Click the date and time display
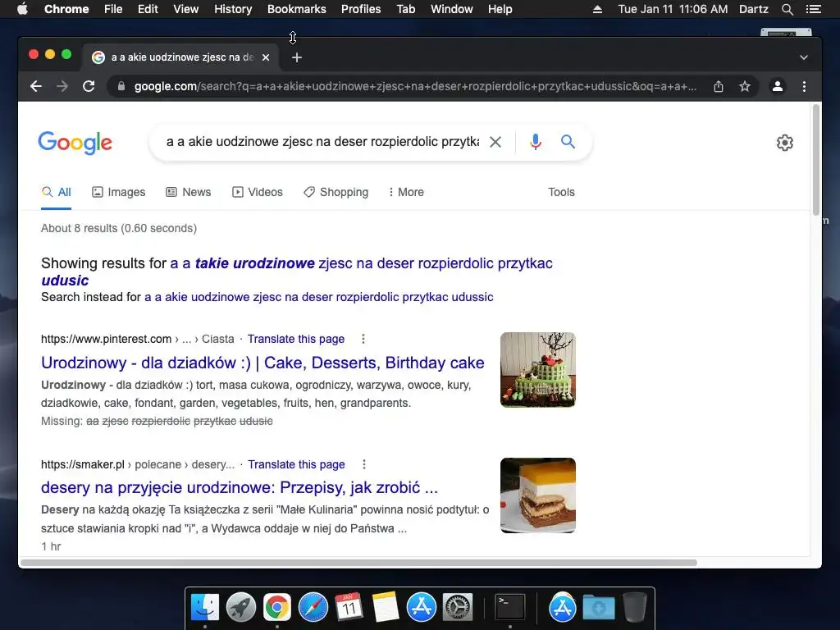This screenshot has height=630, width=840. [x=673, y=9]
